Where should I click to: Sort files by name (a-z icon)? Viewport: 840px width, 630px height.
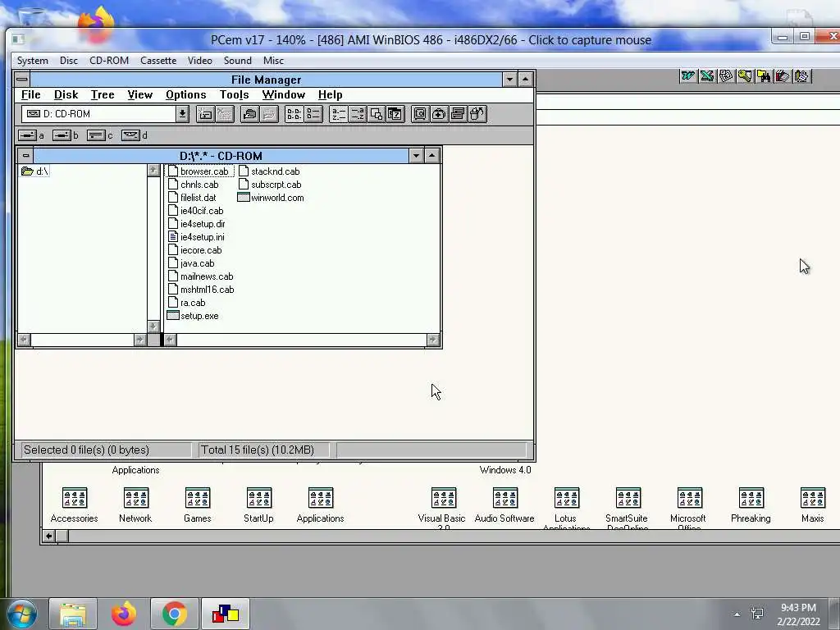point(338,114)
